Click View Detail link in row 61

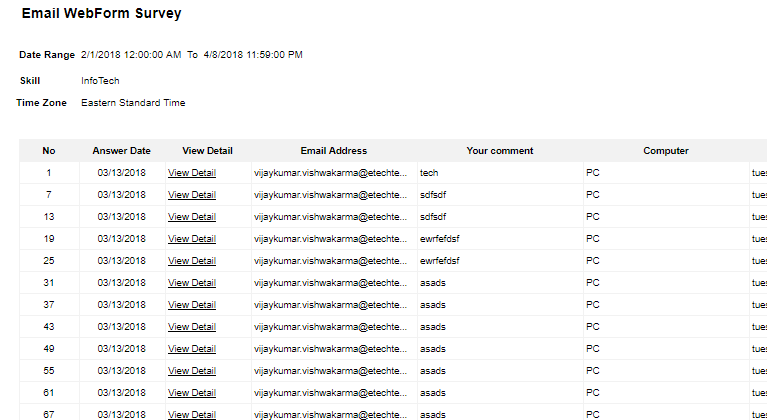point(191,393)
